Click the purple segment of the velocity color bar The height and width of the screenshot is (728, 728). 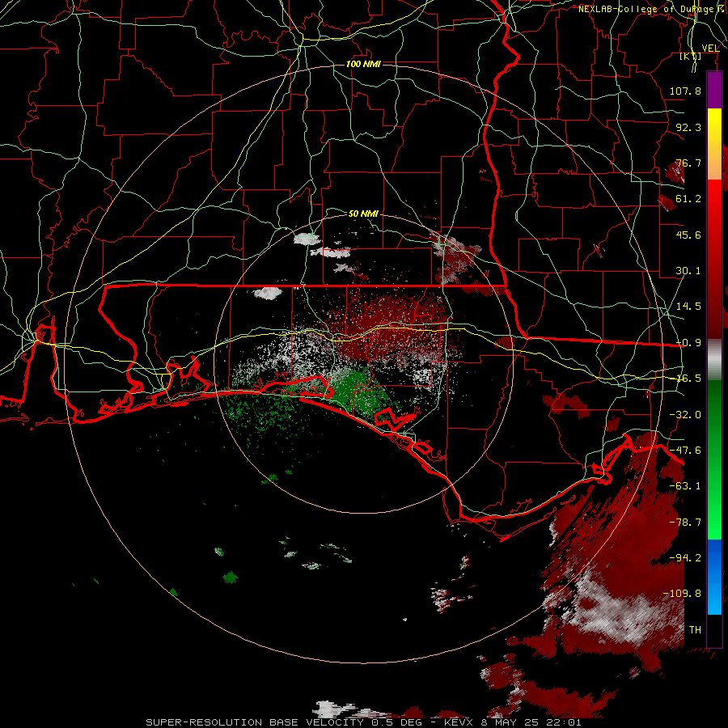coord(714,90)
